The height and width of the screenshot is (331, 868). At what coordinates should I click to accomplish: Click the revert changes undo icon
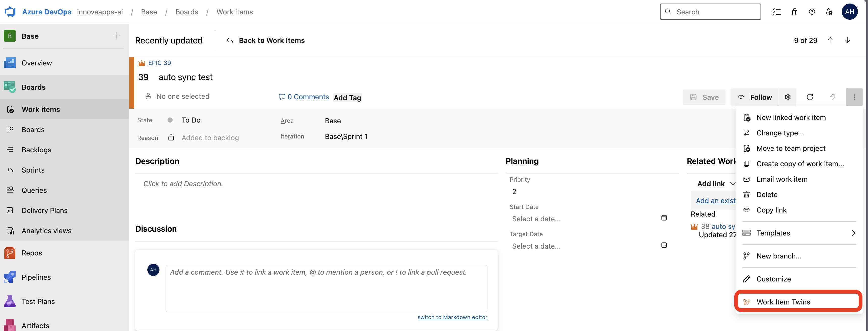point(832,97)
